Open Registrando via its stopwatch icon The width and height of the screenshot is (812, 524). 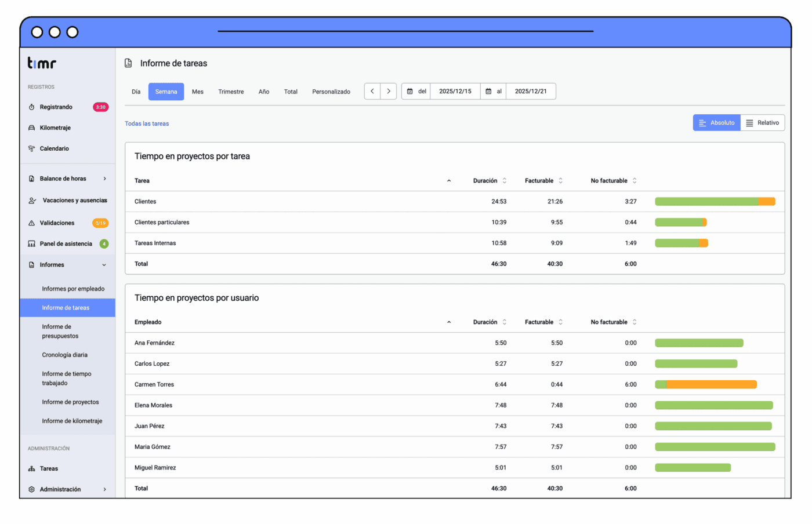click(x=31, y=107)
